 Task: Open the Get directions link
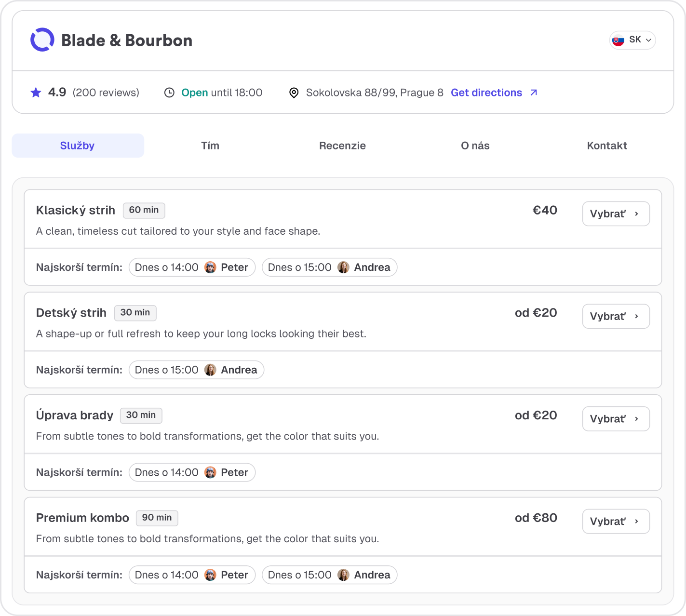click(486, 93)
